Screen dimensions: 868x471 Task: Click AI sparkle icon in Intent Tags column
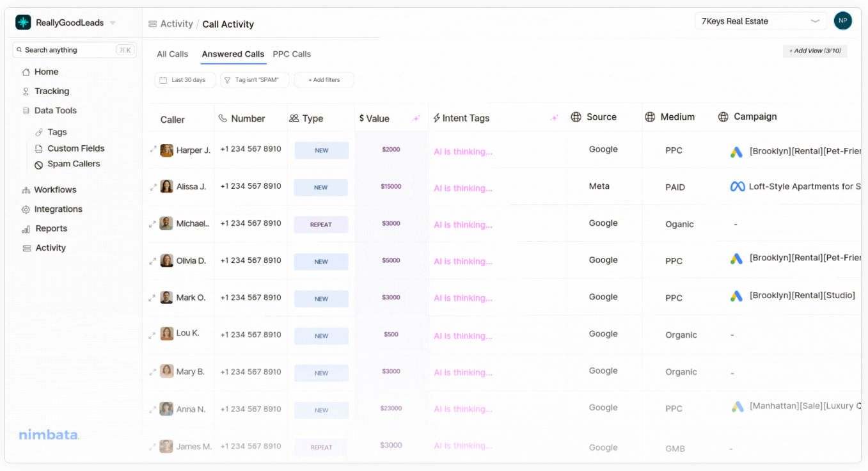[x=555, y=118]
